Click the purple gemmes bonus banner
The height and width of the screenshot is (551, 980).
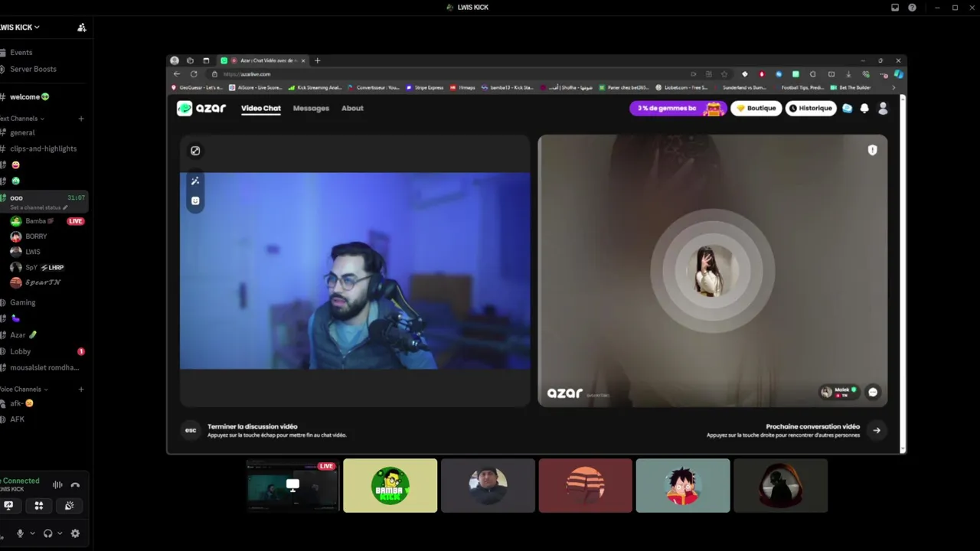[678, 108]
